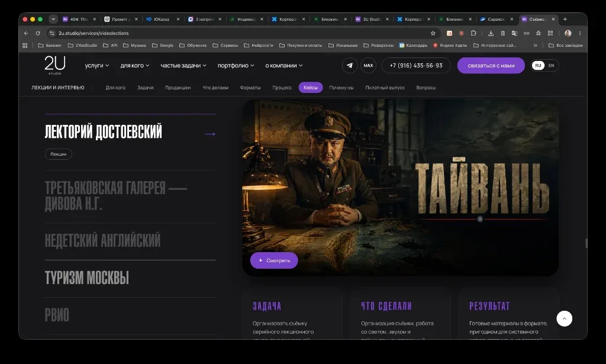Show hidden bookmarks with the chevron
The height and width of the screenshot is (364, 606).
(x=535, y=45)
